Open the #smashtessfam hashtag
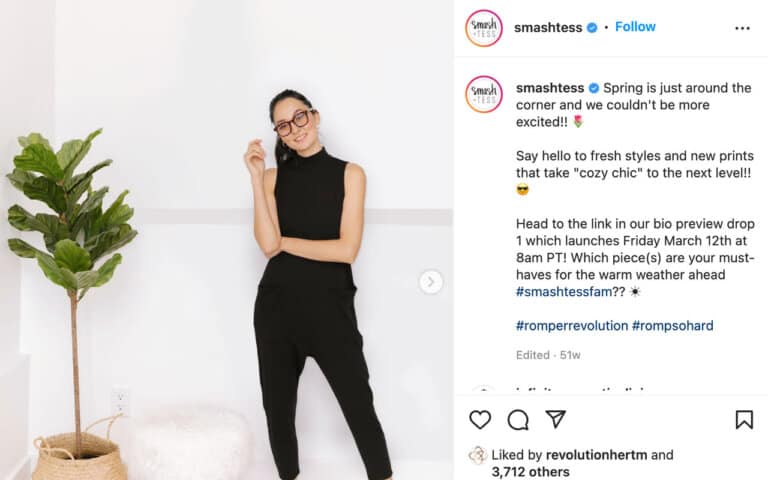 564,292
